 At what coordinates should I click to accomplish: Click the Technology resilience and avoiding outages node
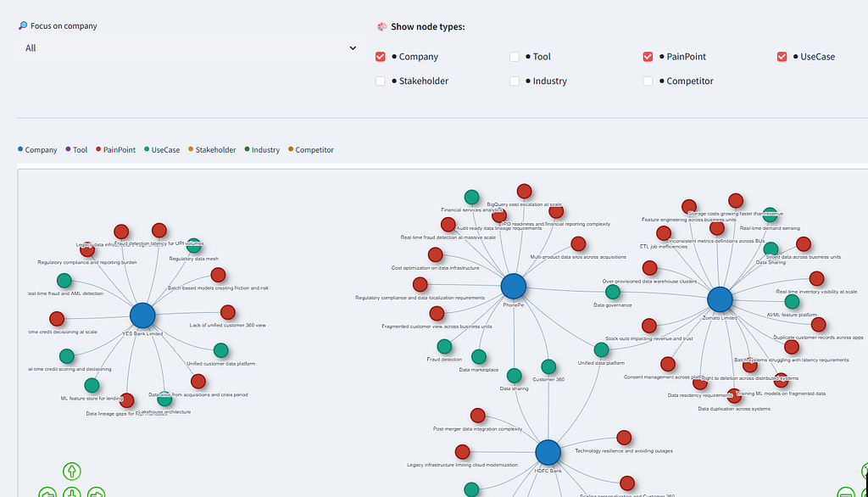[624, 437]
